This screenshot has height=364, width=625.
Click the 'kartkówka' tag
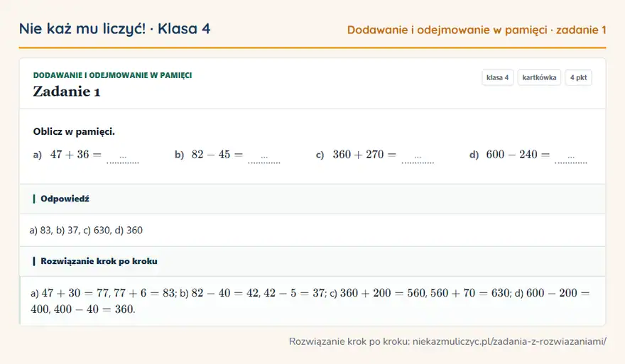(539, 77)
